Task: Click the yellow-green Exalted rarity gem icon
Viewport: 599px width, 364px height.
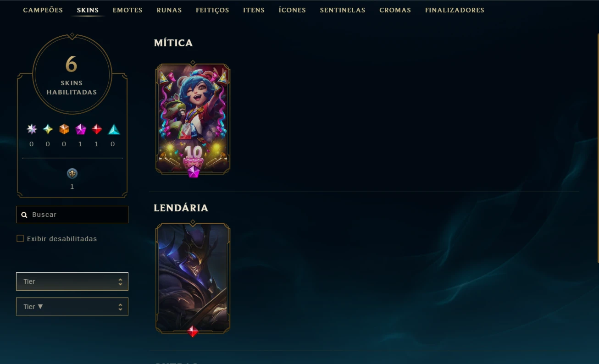Action: point(48,129)
